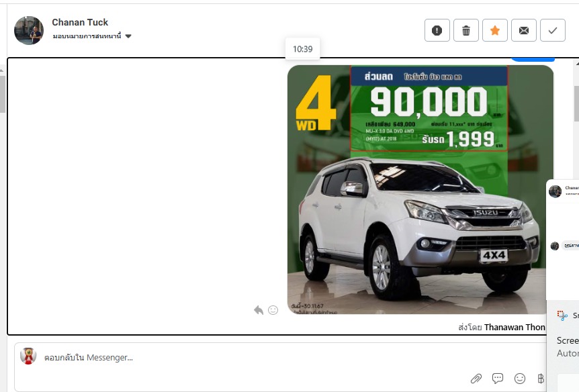Mark conversation unread with envelope icon

point(524,30)
